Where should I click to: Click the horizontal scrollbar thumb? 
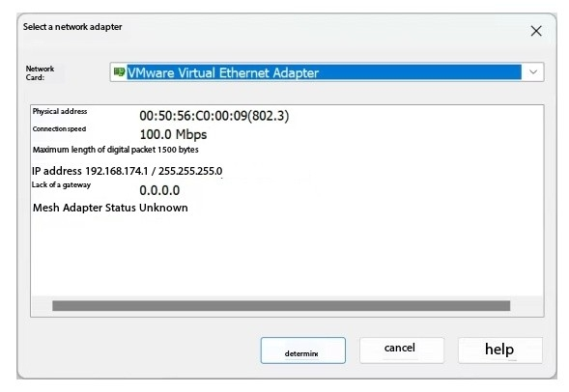coord(281,306)
